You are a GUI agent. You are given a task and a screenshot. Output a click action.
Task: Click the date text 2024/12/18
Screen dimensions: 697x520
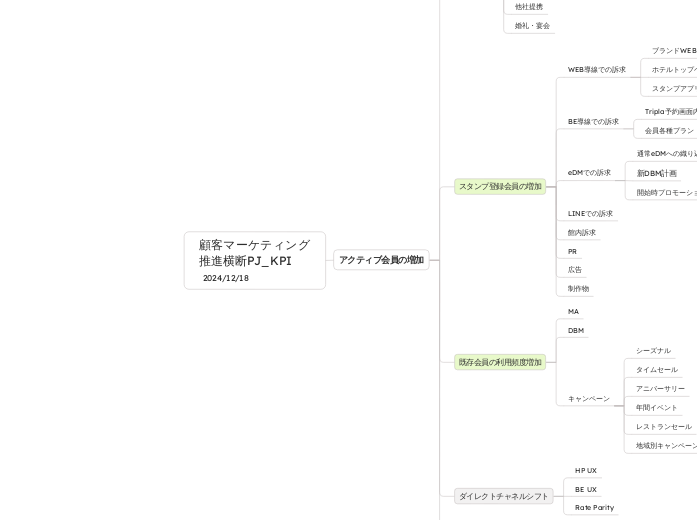[226, 278]
